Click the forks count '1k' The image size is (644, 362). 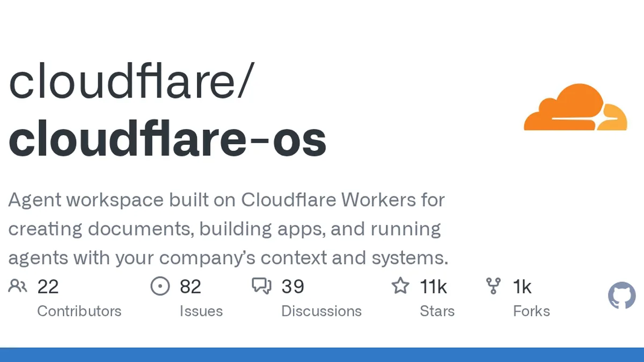(x=522, y=287)
